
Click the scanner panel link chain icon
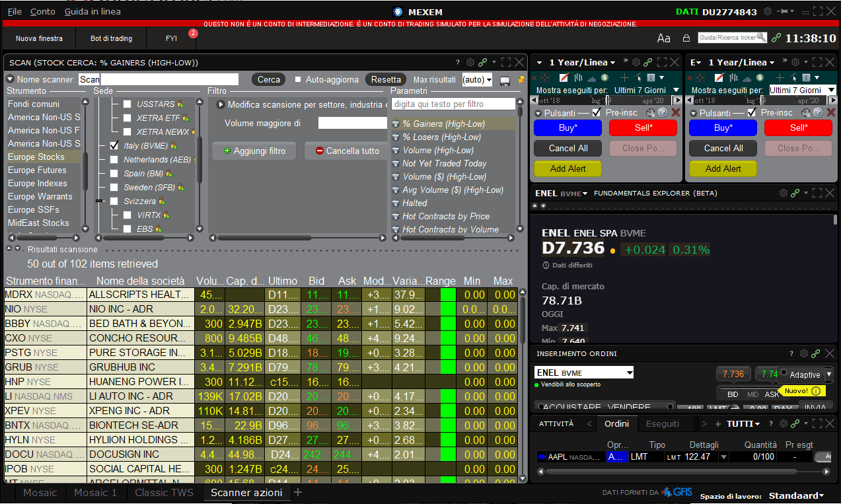[483, 62]
